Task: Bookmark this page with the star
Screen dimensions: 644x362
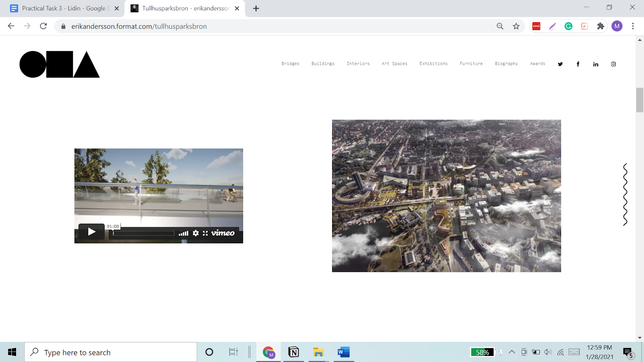Action: point(516,26)
